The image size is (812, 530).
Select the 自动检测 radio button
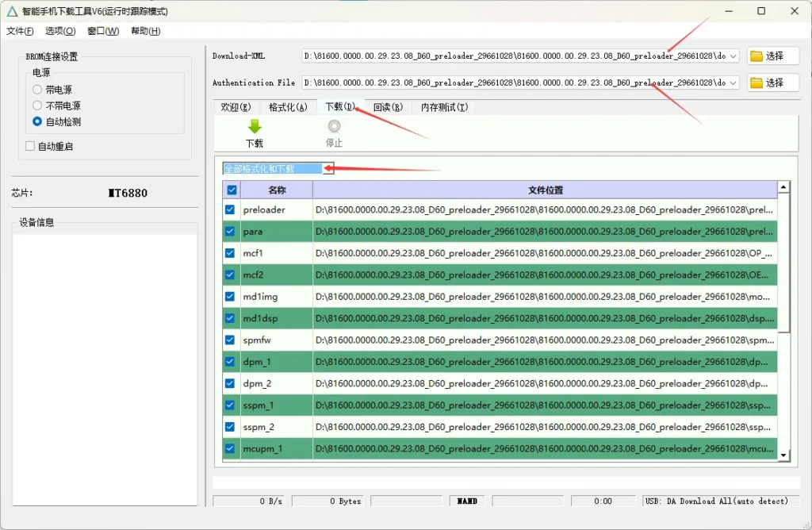coord(37,121)
